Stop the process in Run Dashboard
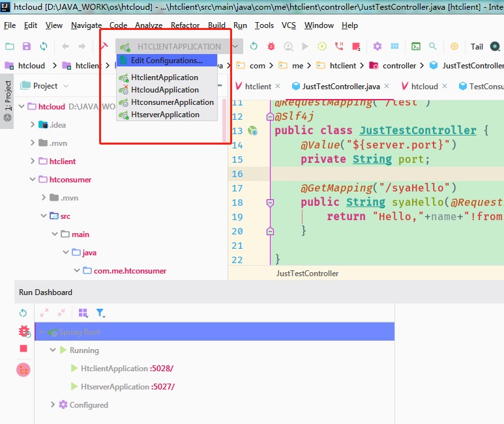Screen dimensions: 504x424 [x=23, y=348]
